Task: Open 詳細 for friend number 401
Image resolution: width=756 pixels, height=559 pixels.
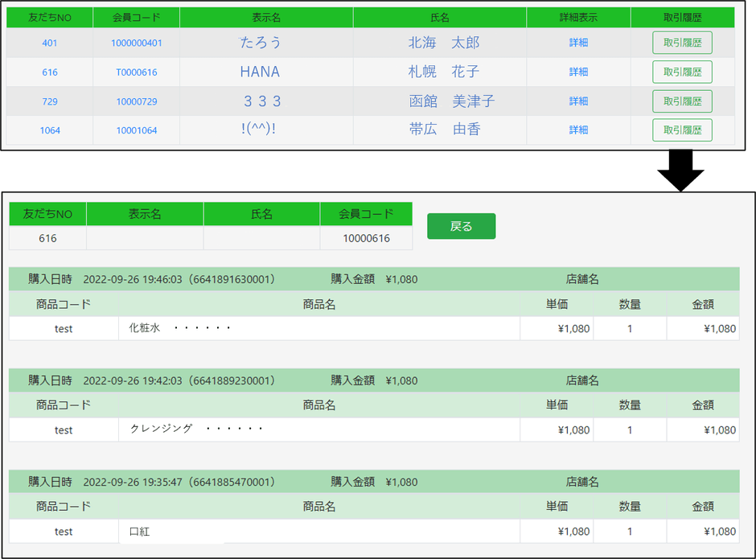Action: (577, 42)
